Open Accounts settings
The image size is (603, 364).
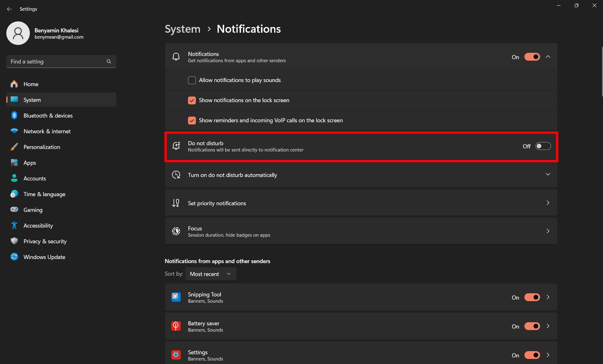35,178
